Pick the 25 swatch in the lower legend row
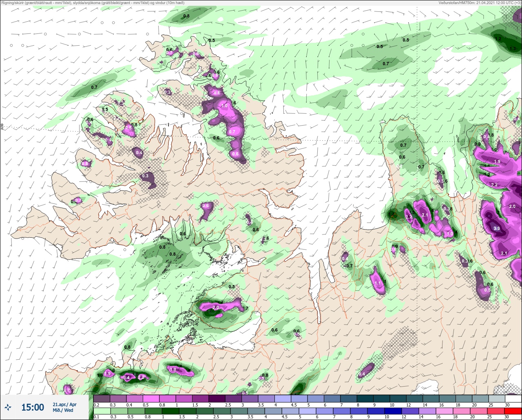 (x=496, y=411)
